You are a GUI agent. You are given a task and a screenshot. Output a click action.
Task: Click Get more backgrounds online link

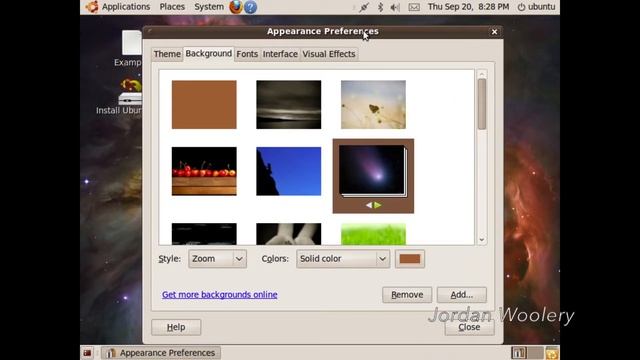(x=220, y=295)
